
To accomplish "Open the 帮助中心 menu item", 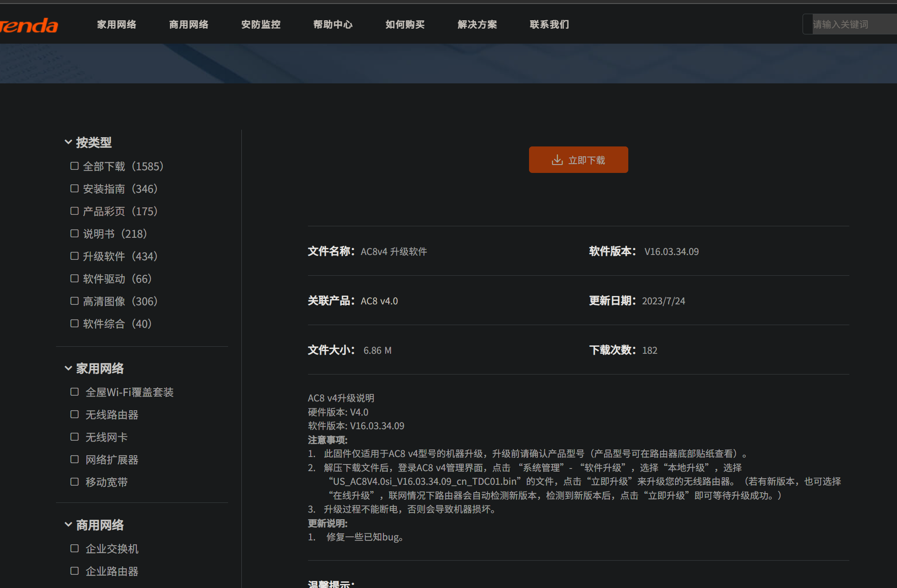I will (333, 24).
